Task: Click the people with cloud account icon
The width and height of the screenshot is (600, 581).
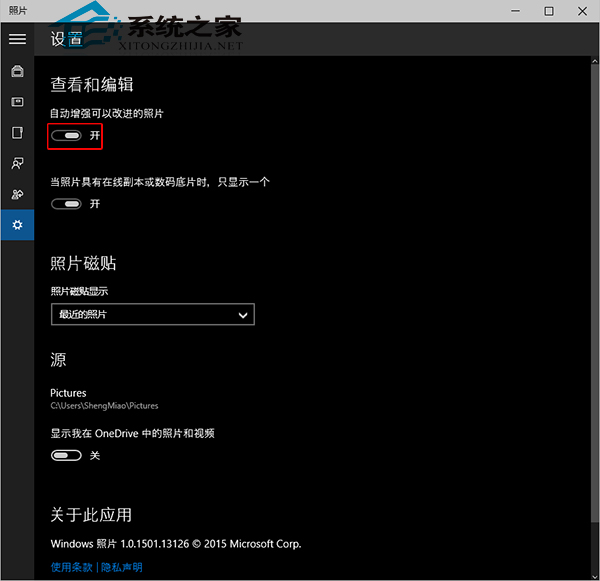Action: coord(17,194)
